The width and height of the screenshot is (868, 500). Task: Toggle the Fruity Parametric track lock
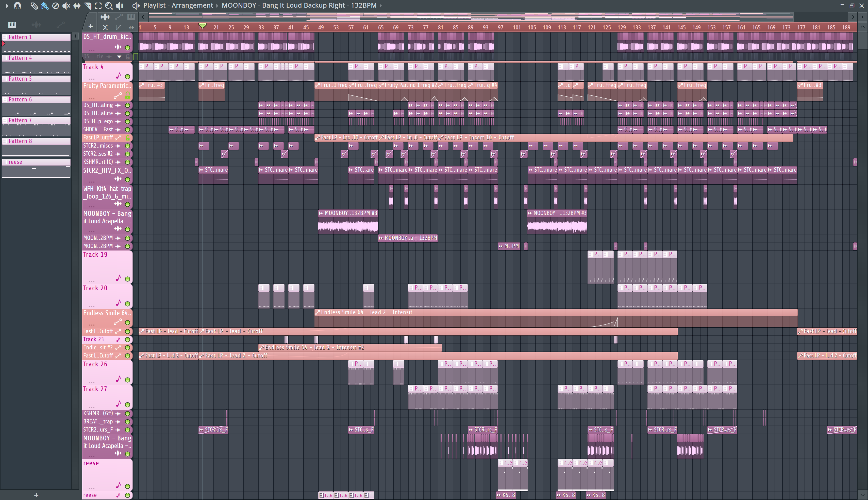(128, 95)
